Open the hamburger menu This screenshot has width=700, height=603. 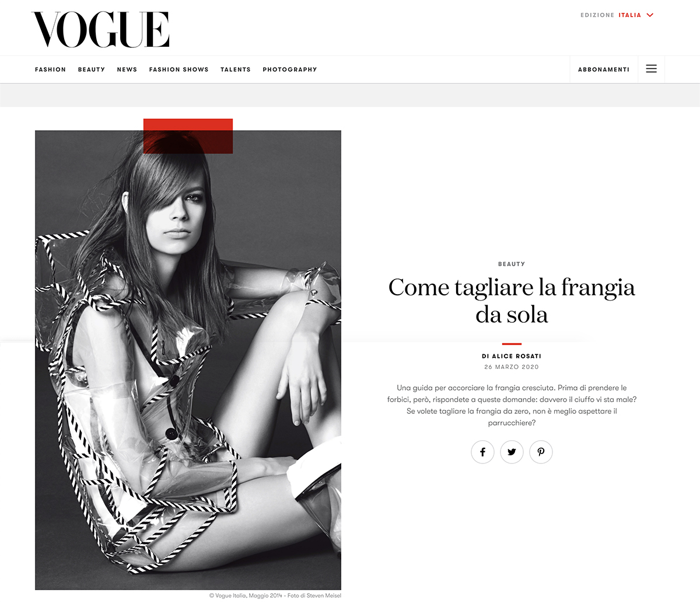coord(652,69)
